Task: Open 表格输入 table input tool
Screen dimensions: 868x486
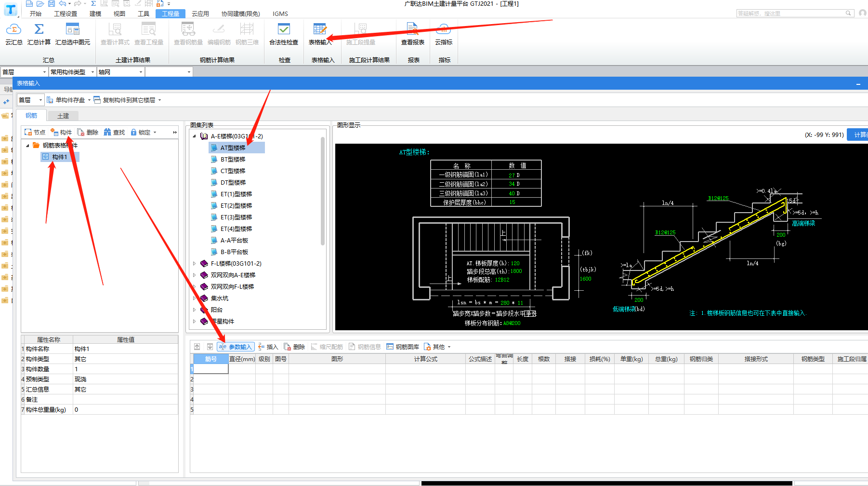Action: tap(320, 34)
